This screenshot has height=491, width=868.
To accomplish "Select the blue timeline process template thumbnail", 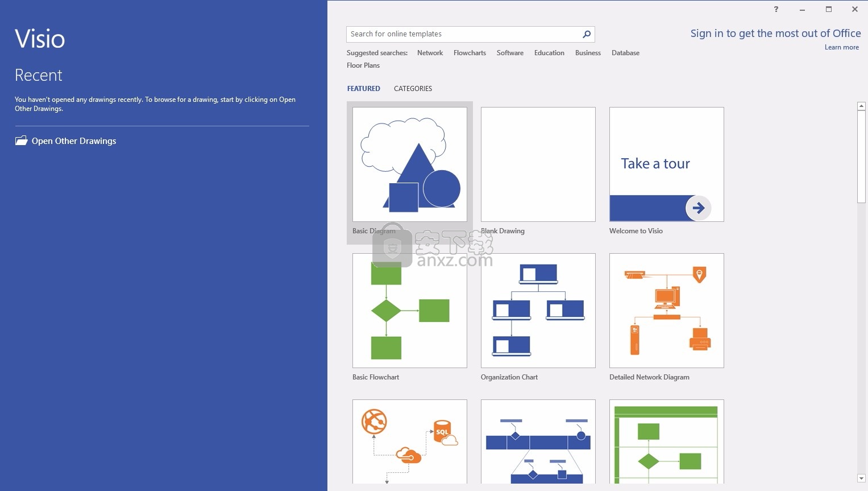I will pos(538,442).
